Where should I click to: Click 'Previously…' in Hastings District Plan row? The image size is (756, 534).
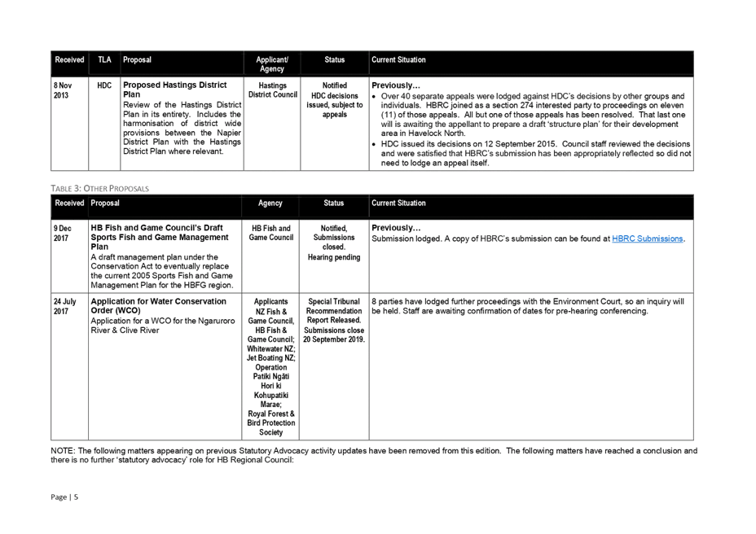coord(396,85)
